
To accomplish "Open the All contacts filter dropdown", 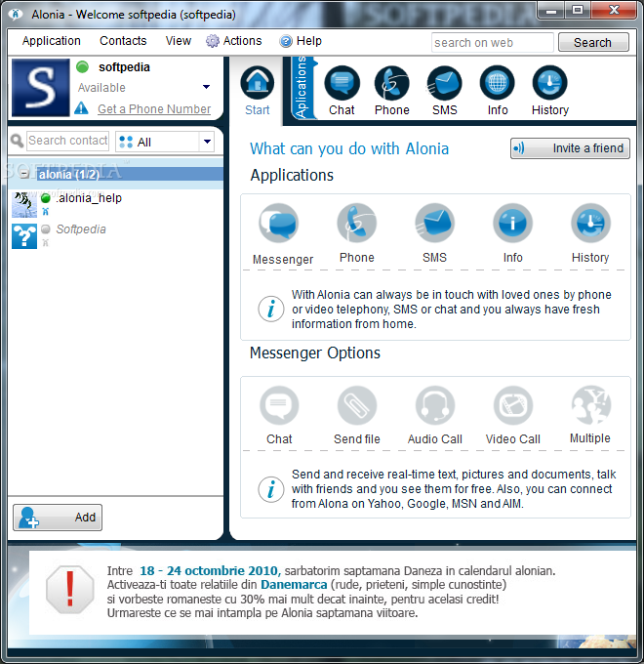I will 207,142.
